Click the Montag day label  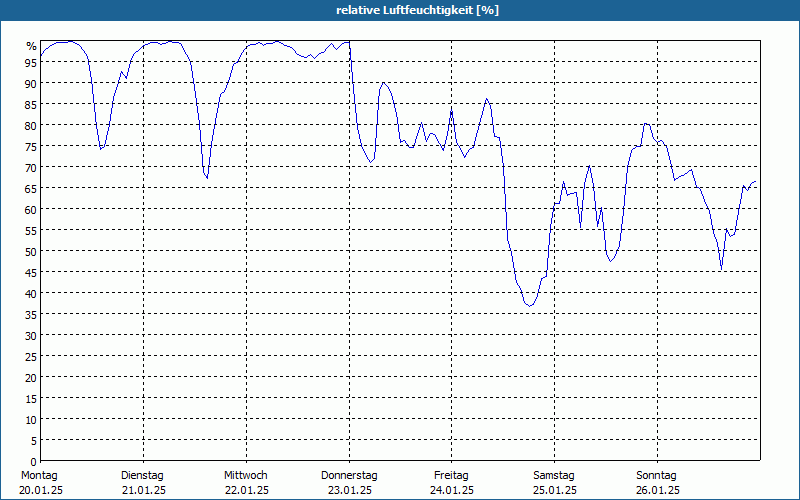(39, 475)
